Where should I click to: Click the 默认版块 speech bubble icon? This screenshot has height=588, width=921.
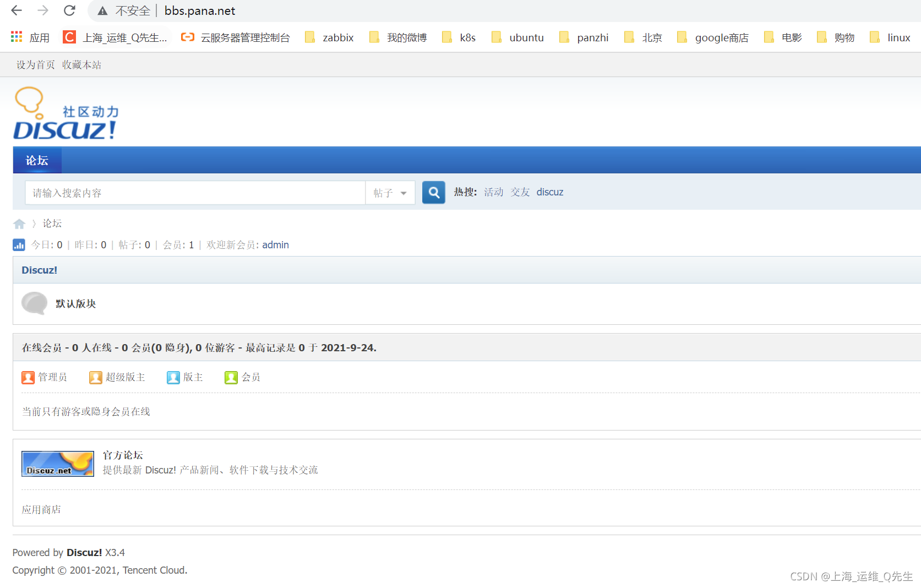click(34, 303)
